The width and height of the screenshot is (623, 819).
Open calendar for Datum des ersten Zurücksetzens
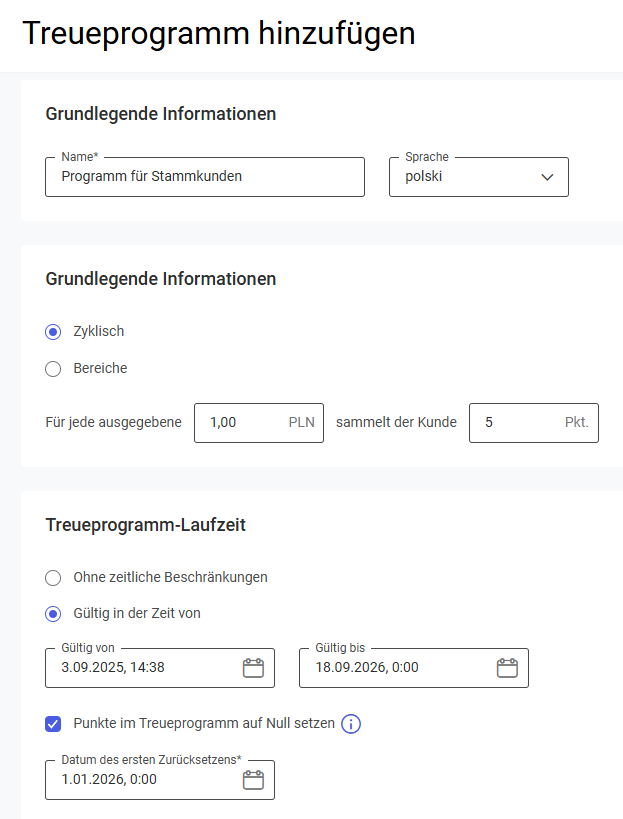[x=253, y=780]
